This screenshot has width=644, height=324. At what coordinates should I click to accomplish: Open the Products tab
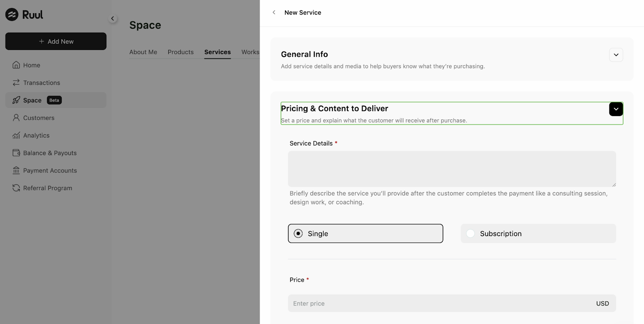coord(180,52)
